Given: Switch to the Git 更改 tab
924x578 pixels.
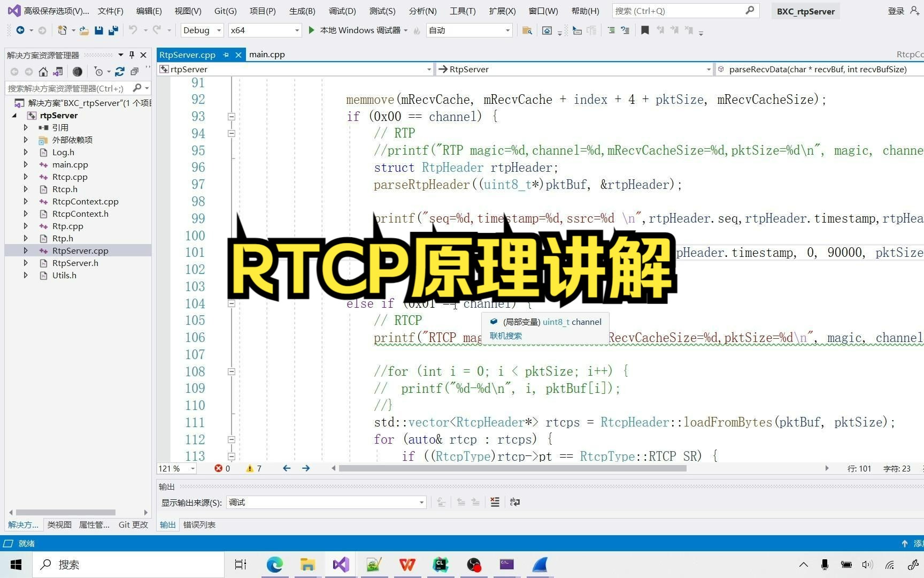Looking at the screenshot, I should pyautogui.click(x=133, y=525).
